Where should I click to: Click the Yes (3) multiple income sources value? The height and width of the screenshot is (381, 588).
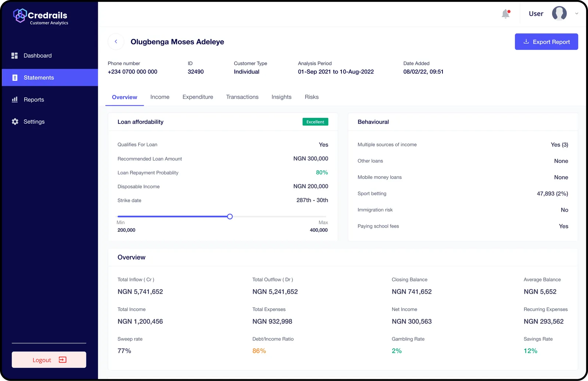(559, 145)
